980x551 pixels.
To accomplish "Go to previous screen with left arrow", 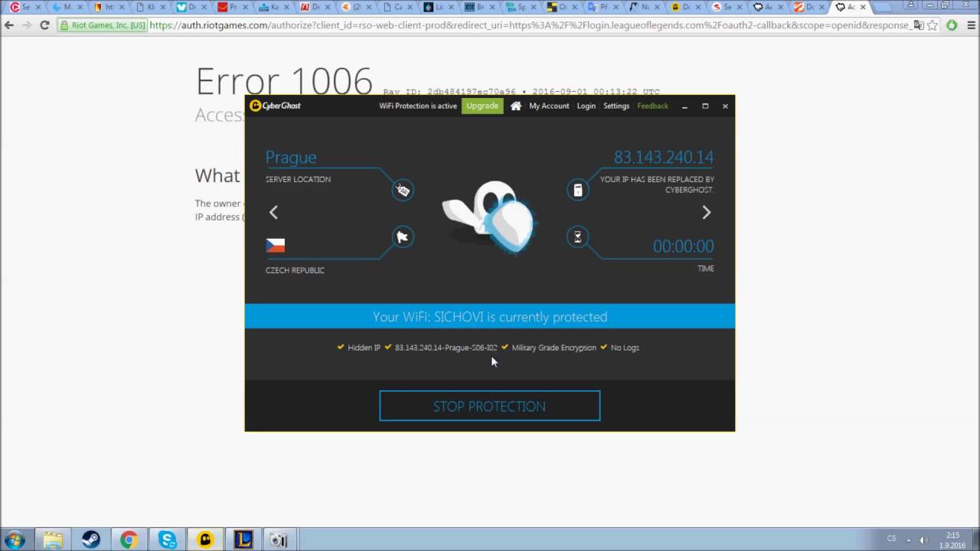I will click(273, 212).
